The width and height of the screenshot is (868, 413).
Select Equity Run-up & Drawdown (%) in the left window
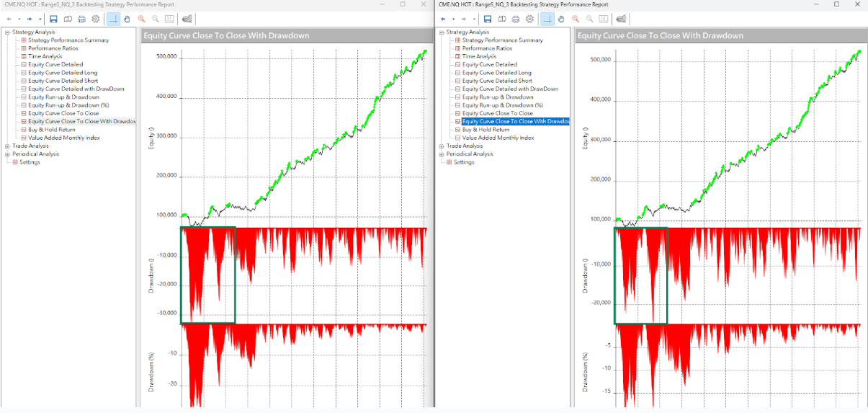pyautogui.click(x=68, y=105)
